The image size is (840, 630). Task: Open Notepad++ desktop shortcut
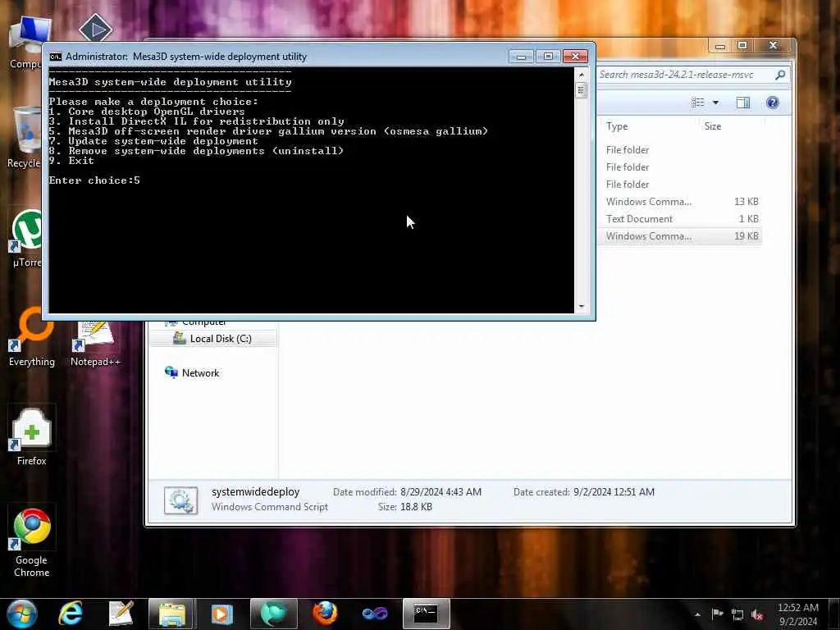95,343
